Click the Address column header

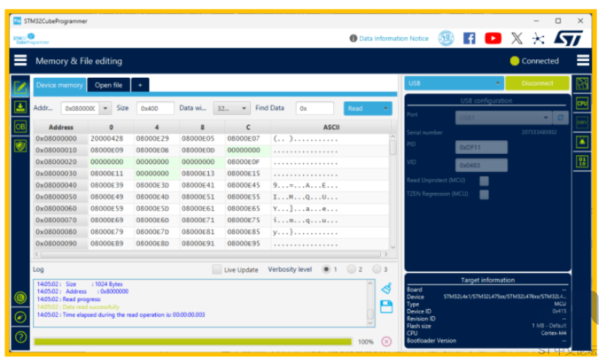pyautogui.click(x=61, y=128)
